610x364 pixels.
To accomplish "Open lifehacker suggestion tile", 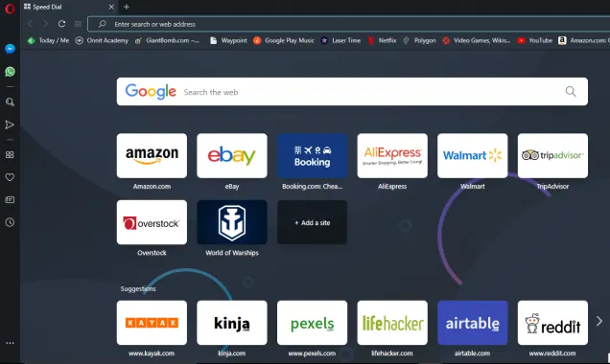I will (392, 323).
